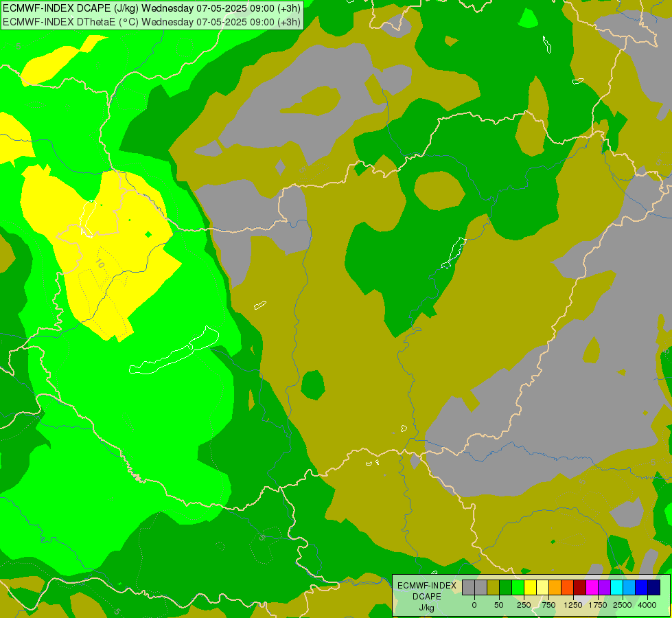This screenshot has width=672, height=618.
Task: Click the legend tick value '0'
Action: point(474,605)
